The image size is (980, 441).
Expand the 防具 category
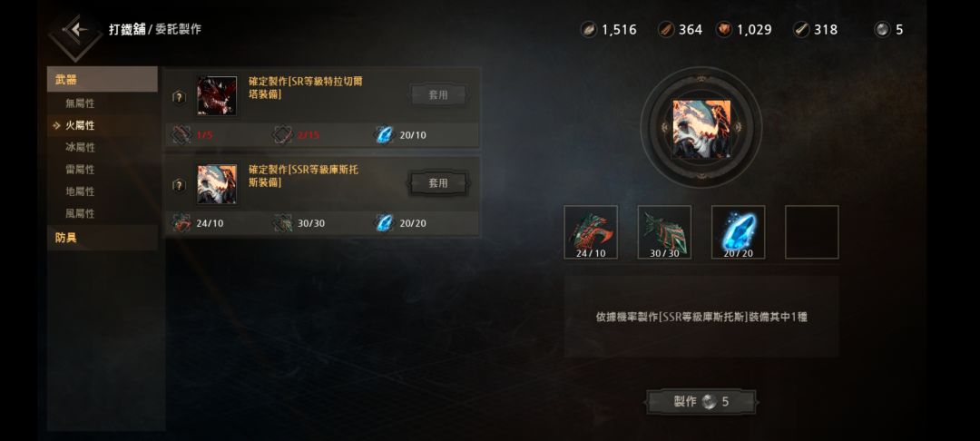tap(103, 238)
